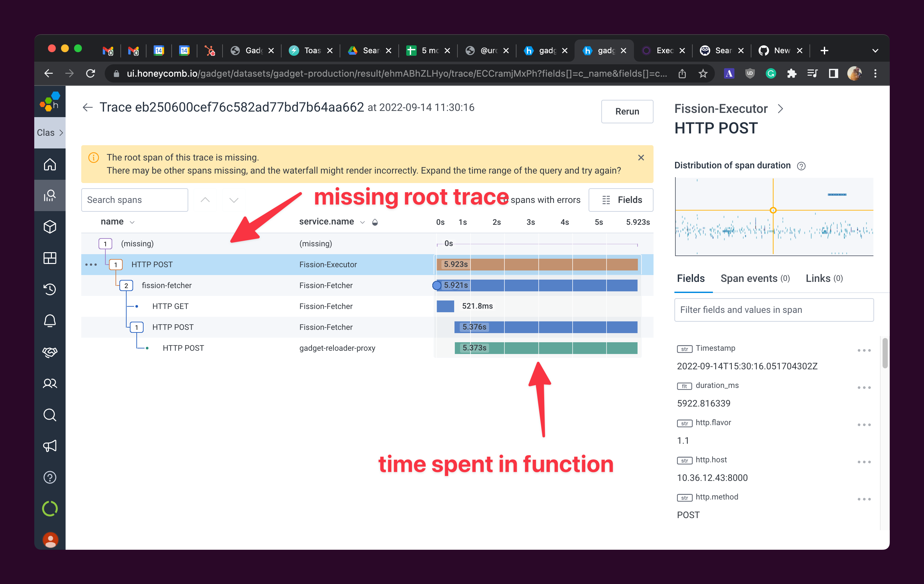Open the announcements megaphone icon

click(x=50, y=446)
